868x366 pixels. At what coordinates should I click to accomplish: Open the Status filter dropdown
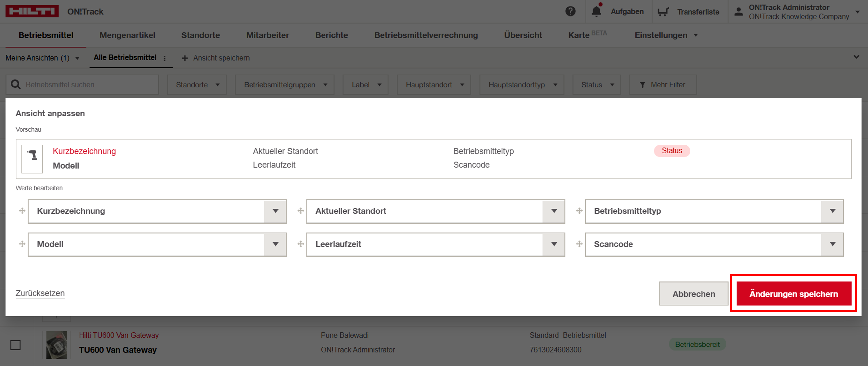point(596,85)
